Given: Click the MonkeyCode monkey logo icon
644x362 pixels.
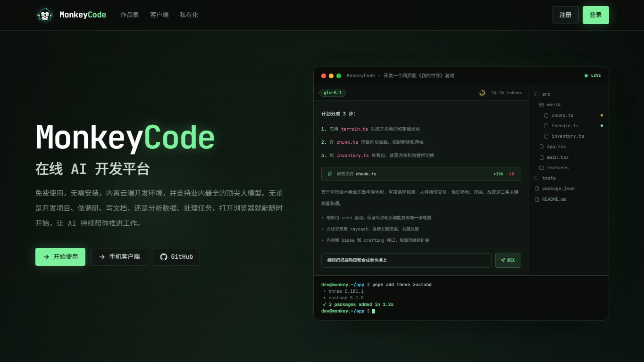Looking at the screenshot, I should (45, 15).
